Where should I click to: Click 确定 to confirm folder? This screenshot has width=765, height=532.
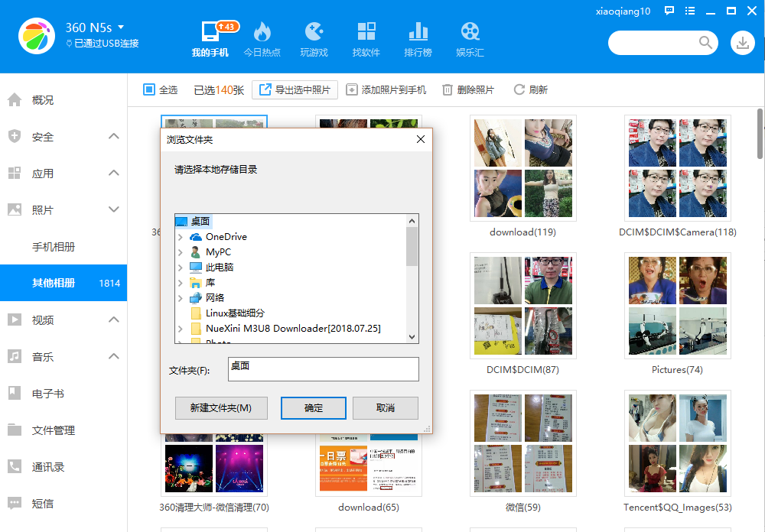[313, 407]
